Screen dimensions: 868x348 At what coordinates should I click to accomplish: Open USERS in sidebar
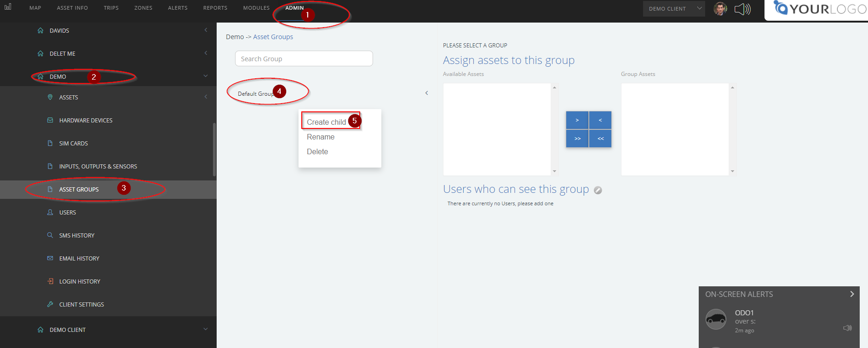[x=68, y=212]
